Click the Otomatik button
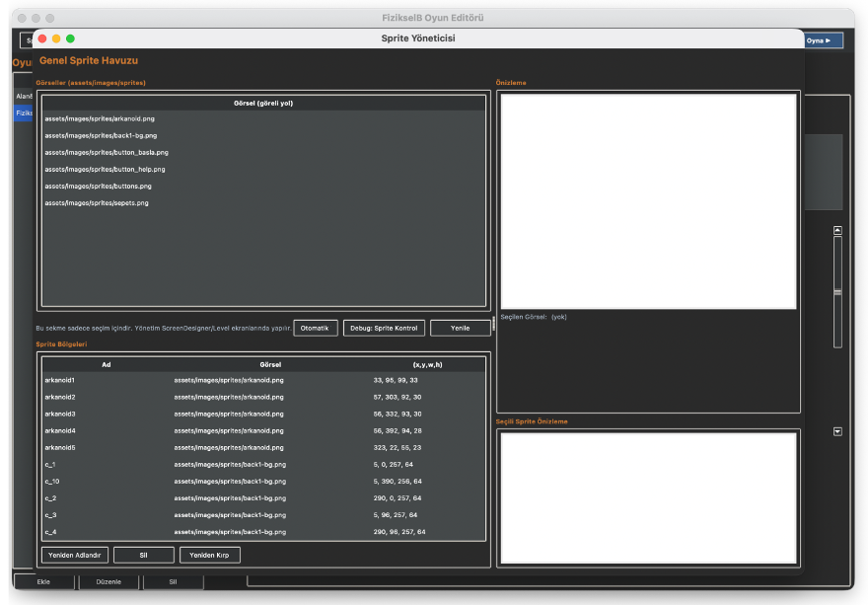Screen dimensions: 868x606 pos(316,328)
